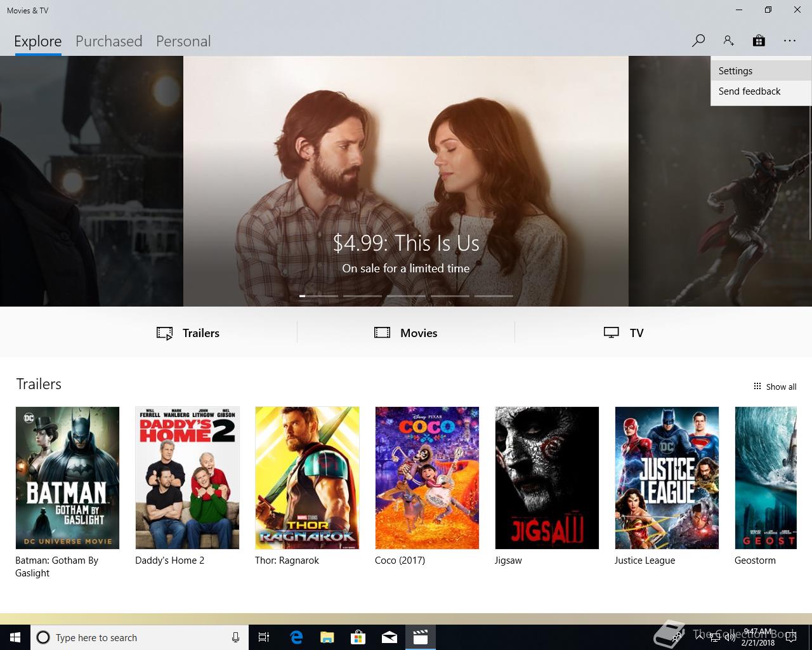Click Show all for Trailers
The width and height of the screenshot is (812, 650).
tap(775, 387)
